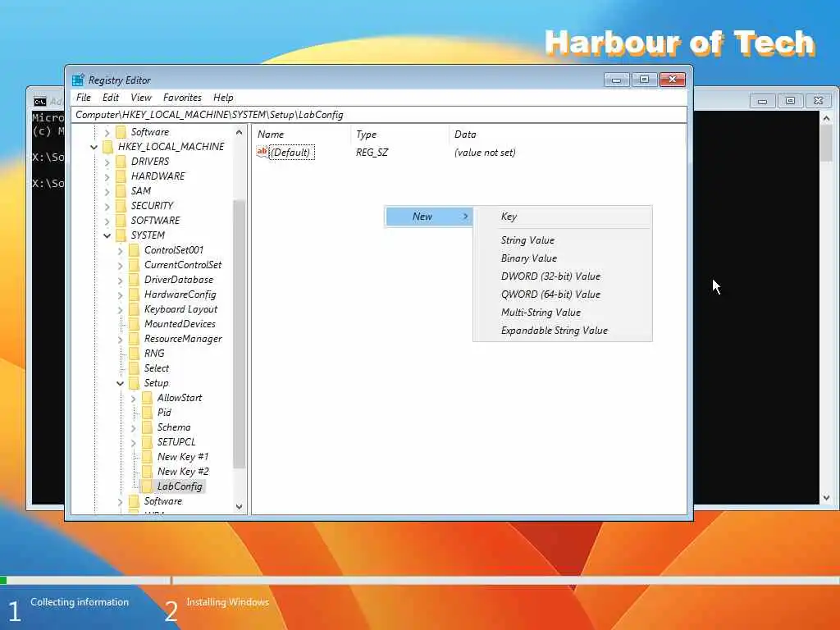Image resolution: width=840 pixels, height=630 pixels.
Task: Select the SECURITY folder icon
Action: click(121, 206)
